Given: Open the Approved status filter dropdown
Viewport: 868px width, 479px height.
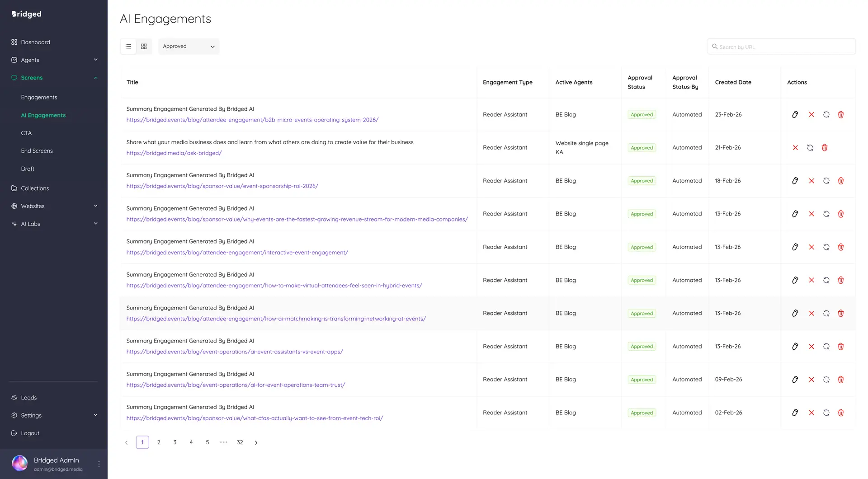Looking at the screenshot, I should pyautogui.click(x=189, y=46).
